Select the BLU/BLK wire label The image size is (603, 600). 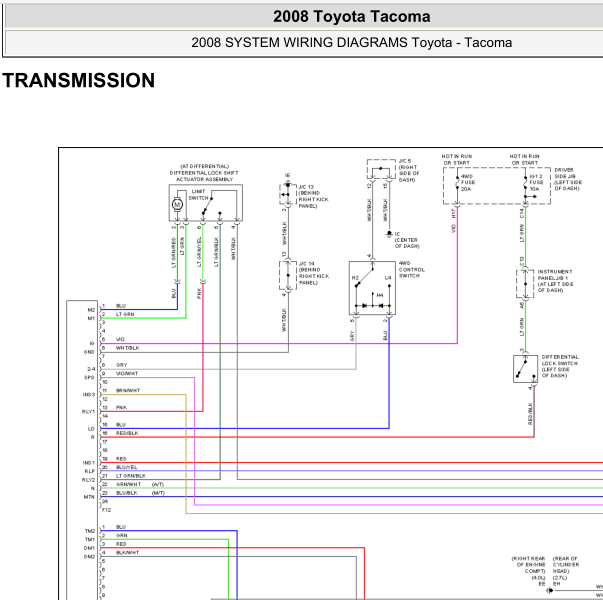click(127, 493)
